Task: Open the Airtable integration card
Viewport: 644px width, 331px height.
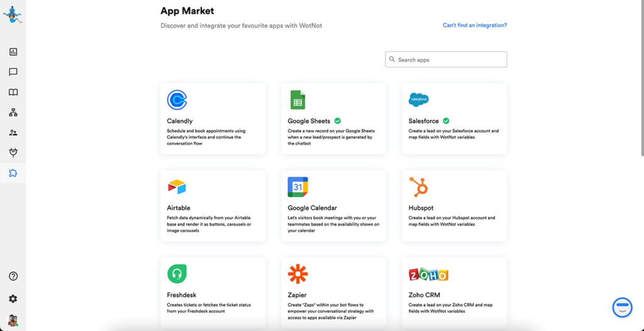Action: point(213,206)
